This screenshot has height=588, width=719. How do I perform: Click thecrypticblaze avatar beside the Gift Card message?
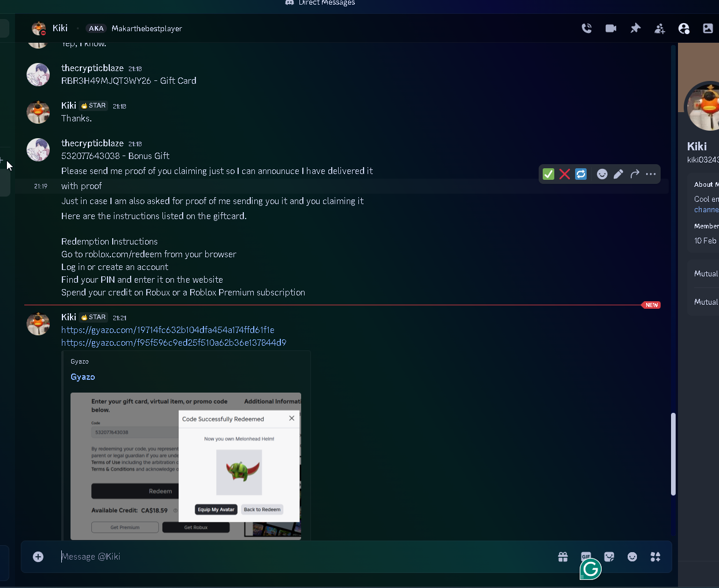(38, 75)
